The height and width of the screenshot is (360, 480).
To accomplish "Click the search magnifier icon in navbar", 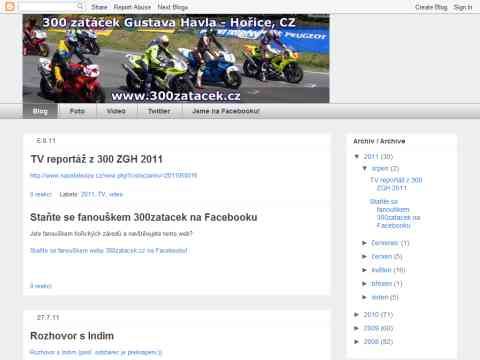I will point(80,6).
